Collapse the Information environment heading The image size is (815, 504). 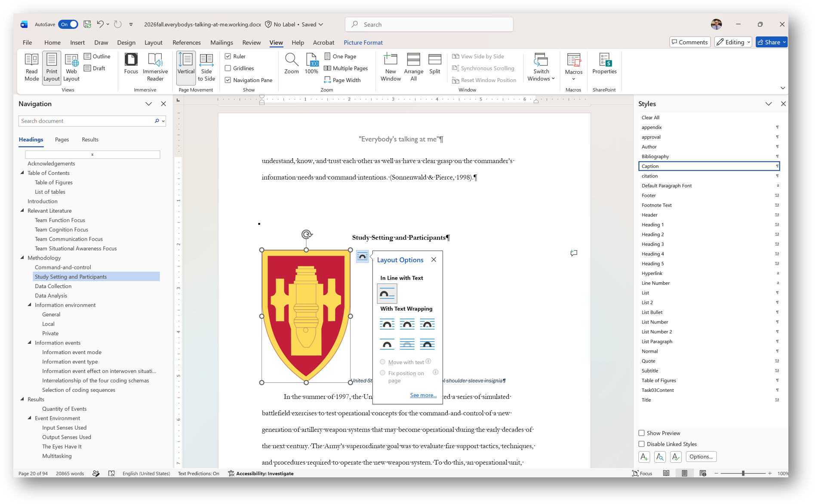coord(30,305)
